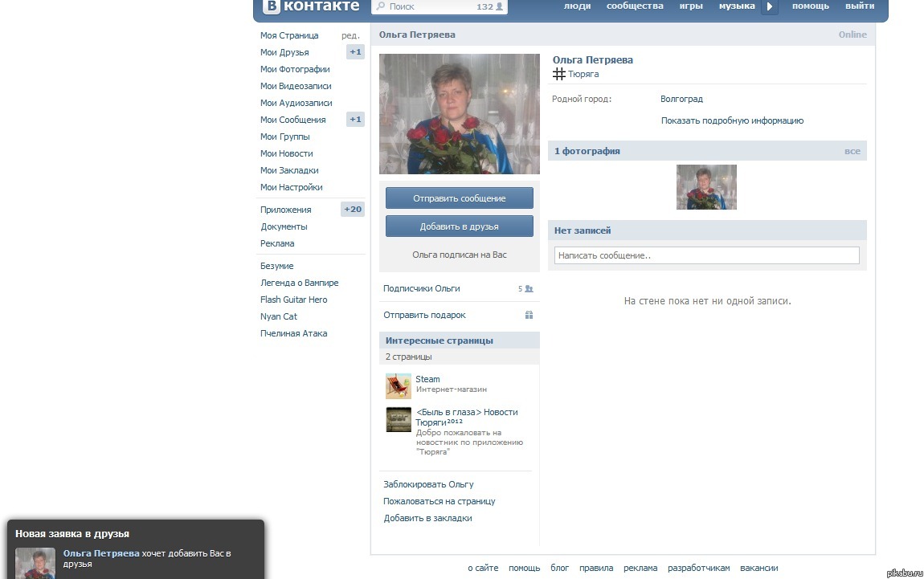
Task: Click the VKontakte logo in header
Action: [311, 6]
